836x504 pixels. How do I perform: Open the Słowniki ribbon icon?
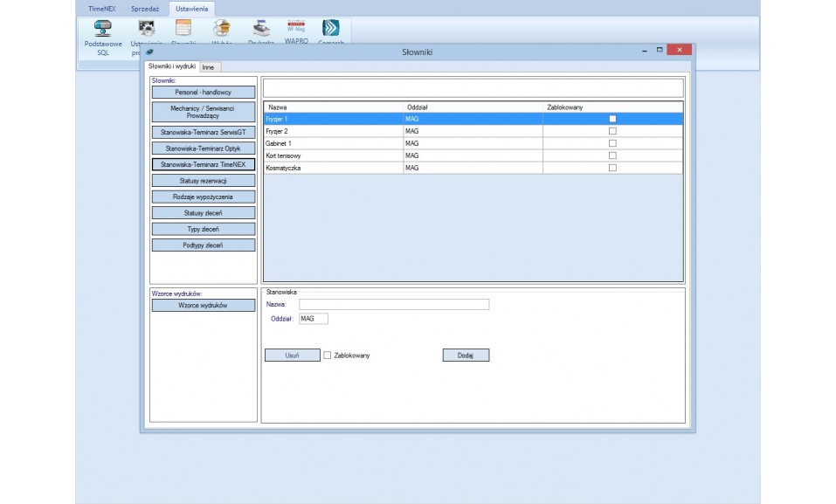[183, 29]
